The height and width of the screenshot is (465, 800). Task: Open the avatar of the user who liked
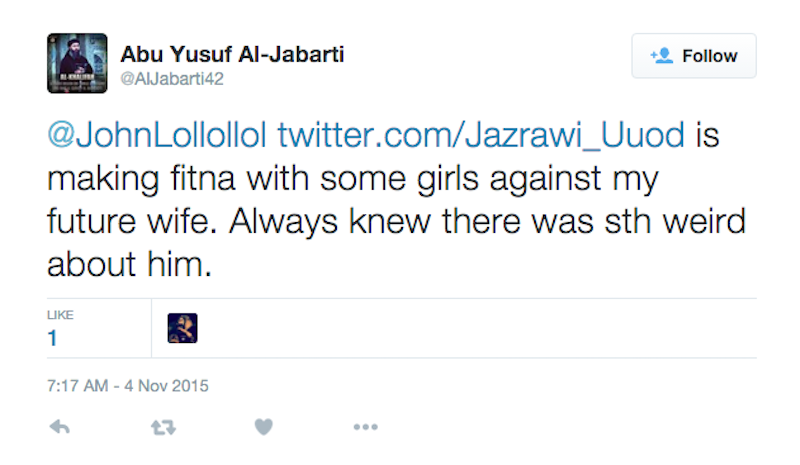pos(182,328)
